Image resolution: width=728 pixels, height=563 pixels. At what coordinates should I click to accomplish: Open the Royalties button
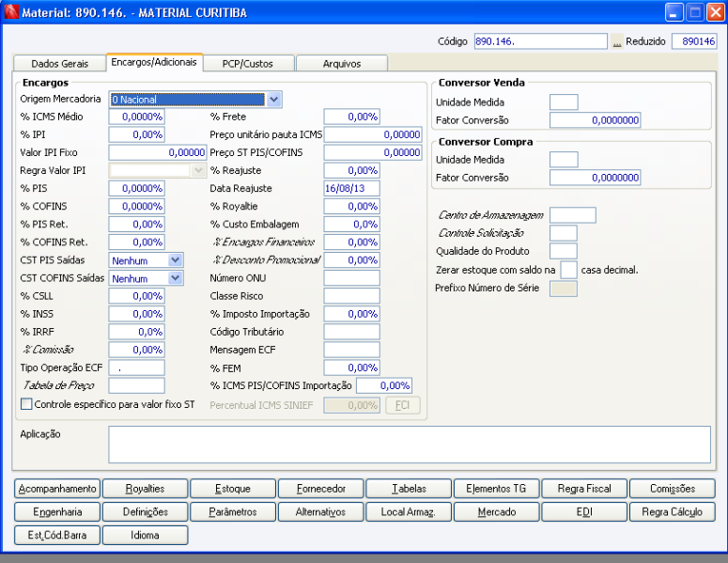(x=145, y=489)
